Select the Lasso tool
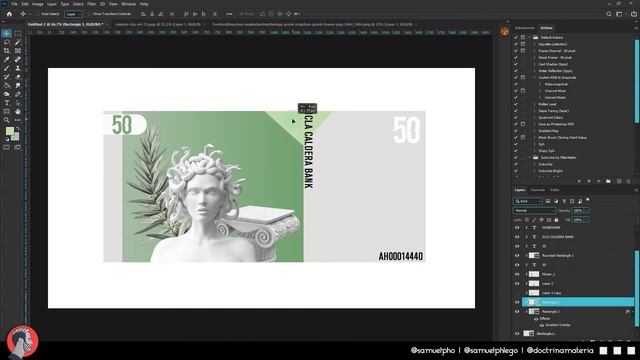This screenshot has height=360, width=640. click(7, 42)
